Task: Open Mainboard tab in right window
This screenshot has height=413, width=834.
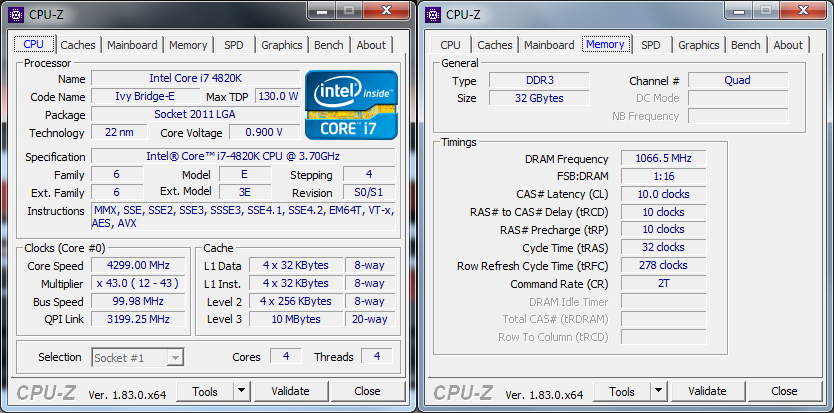Action: (x=549, y=45)
